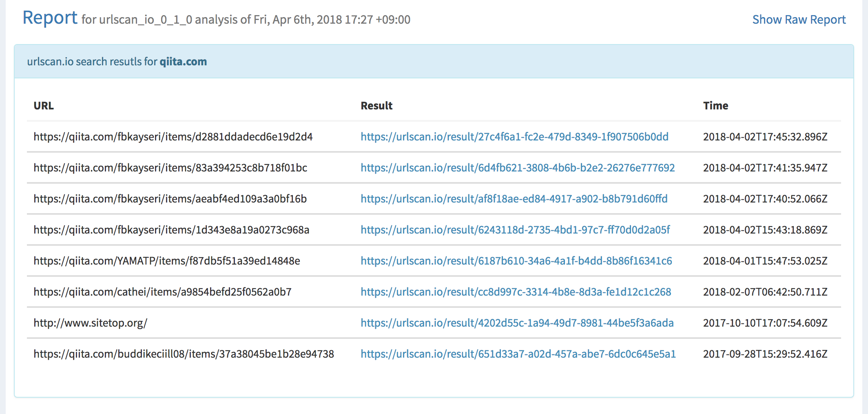The height and width of the screenshot is (414, 868).
Task: Click the URL column header
Action: (44, 106)
